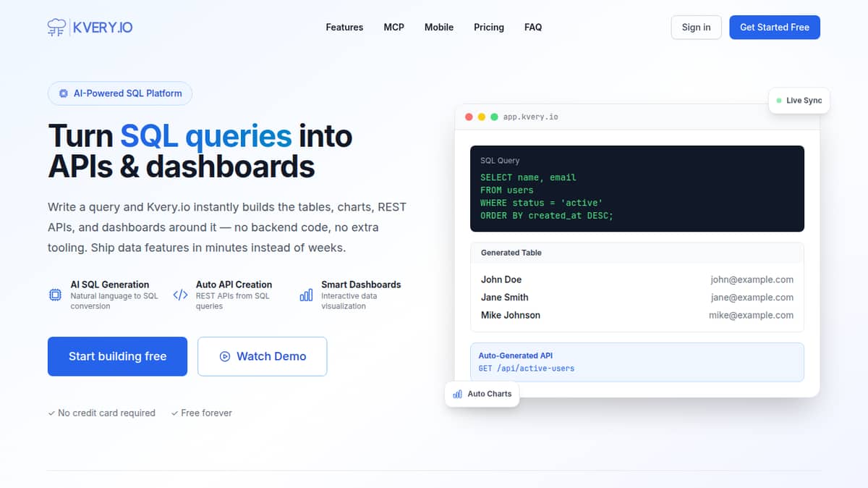Click the Jane Smith table cell
Viewport: 868px width, 488px height.
click(505, 298)
